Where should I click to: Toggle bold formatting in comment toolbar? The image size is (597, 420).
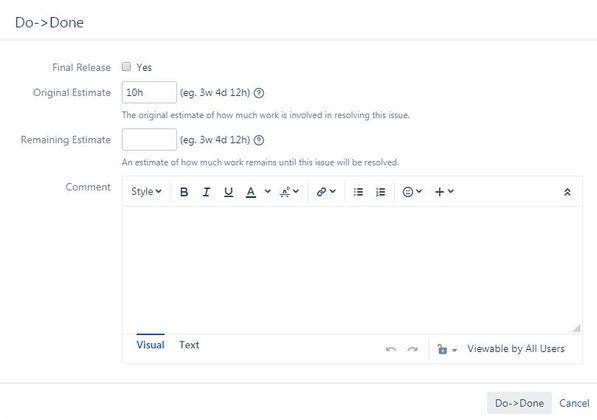184,192
